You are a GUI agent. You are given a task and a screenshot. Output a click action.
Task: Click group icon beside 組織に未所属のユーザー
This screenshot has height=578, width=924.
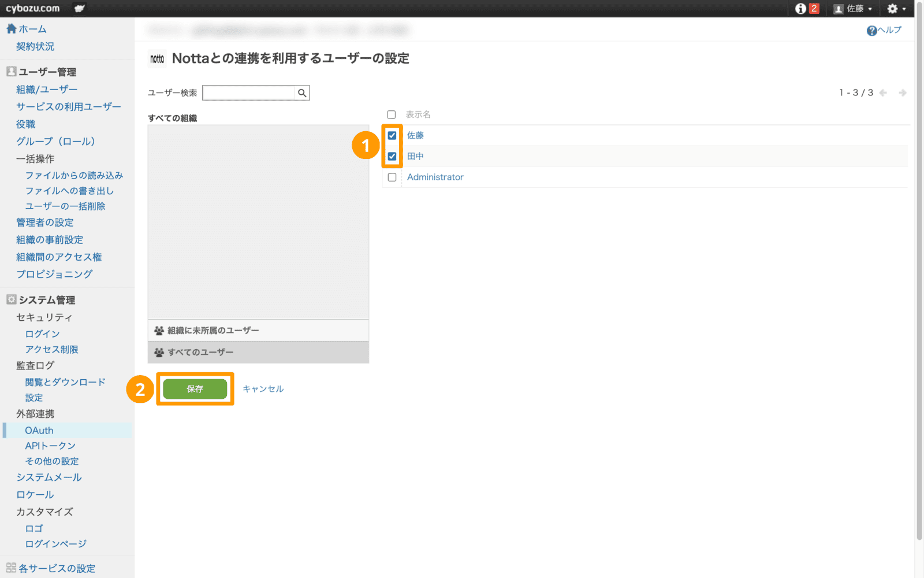tap(159, 331)
